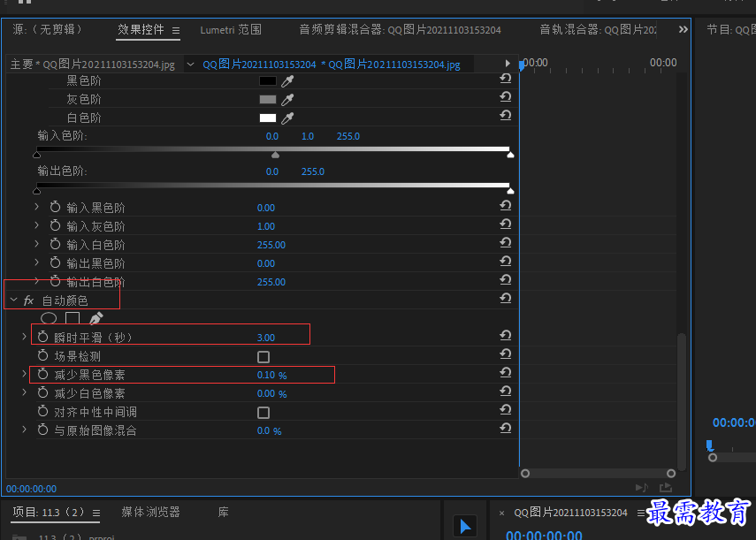Switch to the 媒体浏览器 tab
The height and width of the screenshot is (540, 756).
(150, 512)
